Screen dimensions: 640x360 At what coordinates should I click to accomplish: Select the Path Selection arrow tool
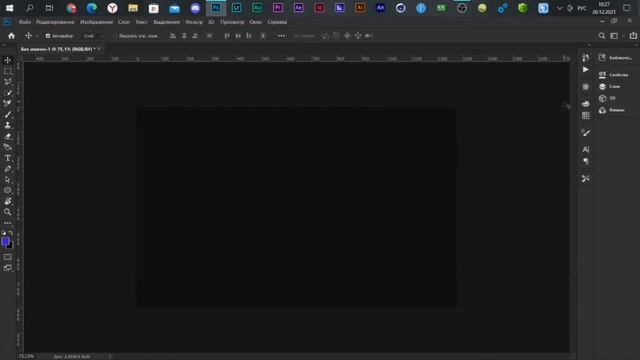coord(7,180)
